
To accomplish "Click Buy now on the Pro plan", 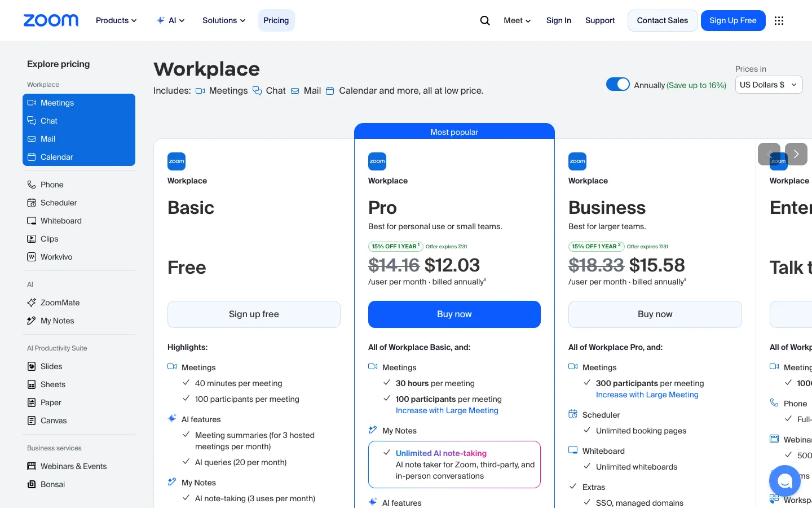I will [x=454, y=314].
